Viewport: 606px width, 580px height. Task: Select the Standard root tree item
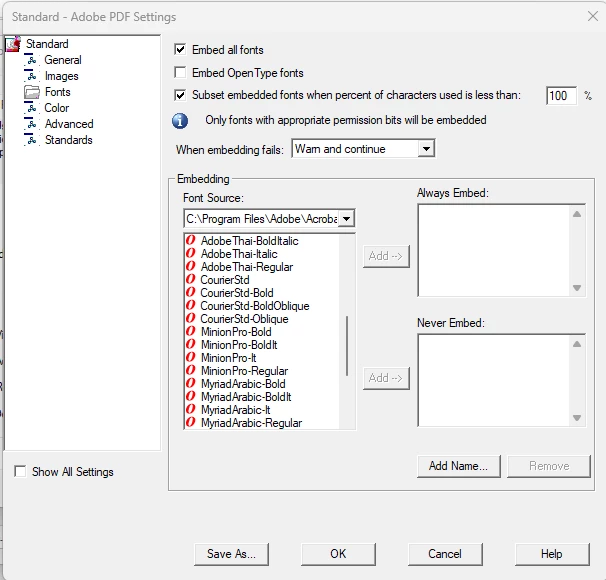(47, 44)
